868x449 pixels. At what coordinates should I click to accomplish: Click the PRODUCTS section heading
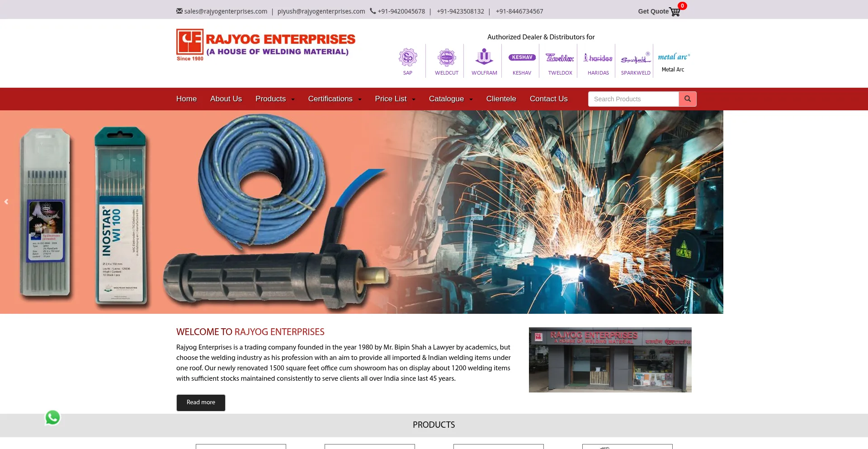pos(434,425)
